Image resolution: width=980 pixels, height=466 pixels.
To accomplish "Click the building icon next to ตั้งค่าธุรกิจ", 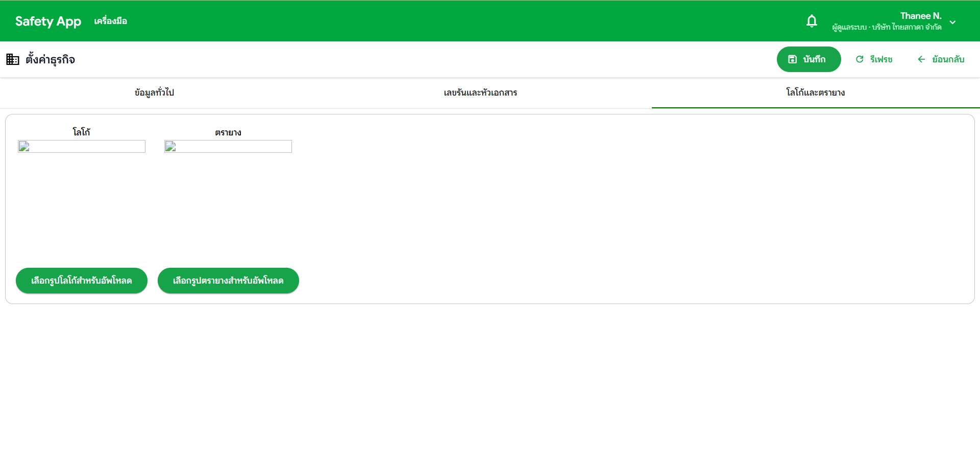I will pyautogui.click(x=12, y=59).
